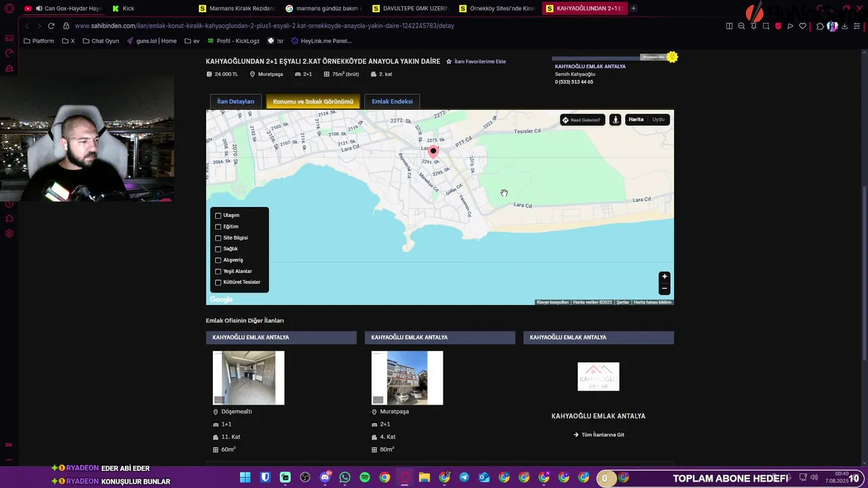This screenshot has height=488, width=868.
Task: Tick the Alışveriş checkbox
Action: tap(218, 260)
